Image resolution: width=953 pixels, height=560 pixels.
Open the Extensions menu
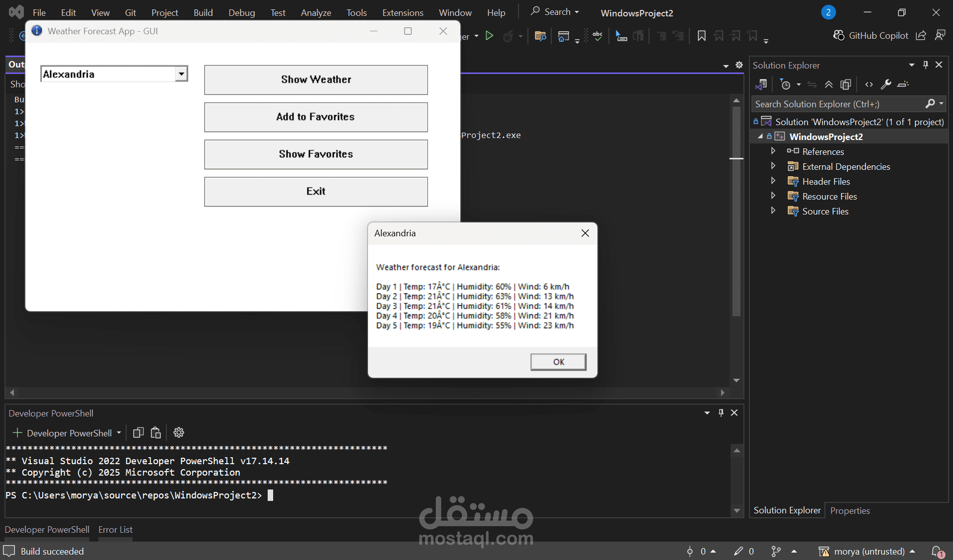click(403, 12)
